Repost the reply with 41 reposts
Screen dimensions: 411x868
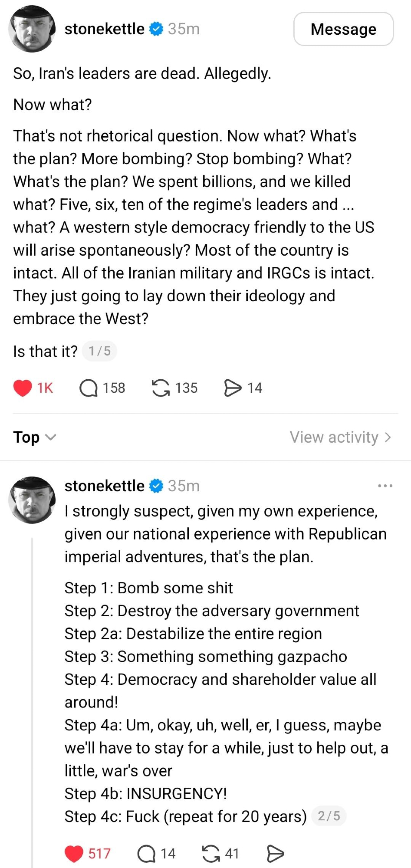pos(211,854)
